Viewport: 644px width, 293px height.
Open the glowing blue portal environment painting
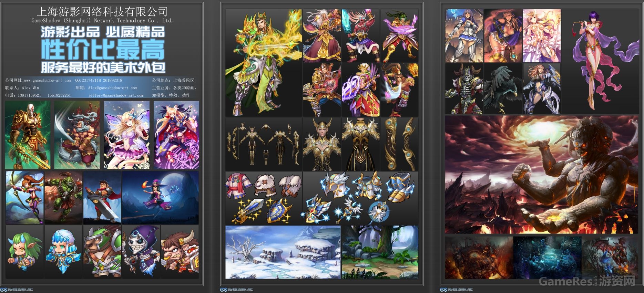(548, 258)
